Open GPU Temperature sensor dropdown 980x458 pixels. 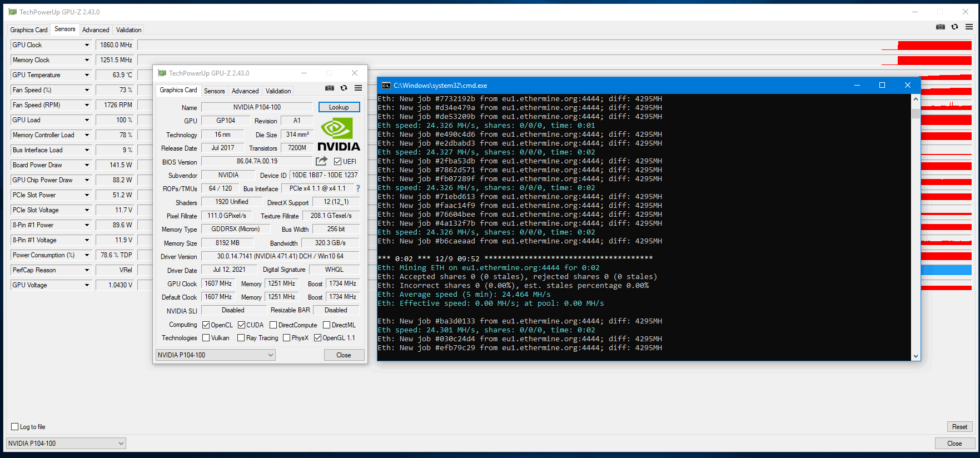(x=87, y=75)
